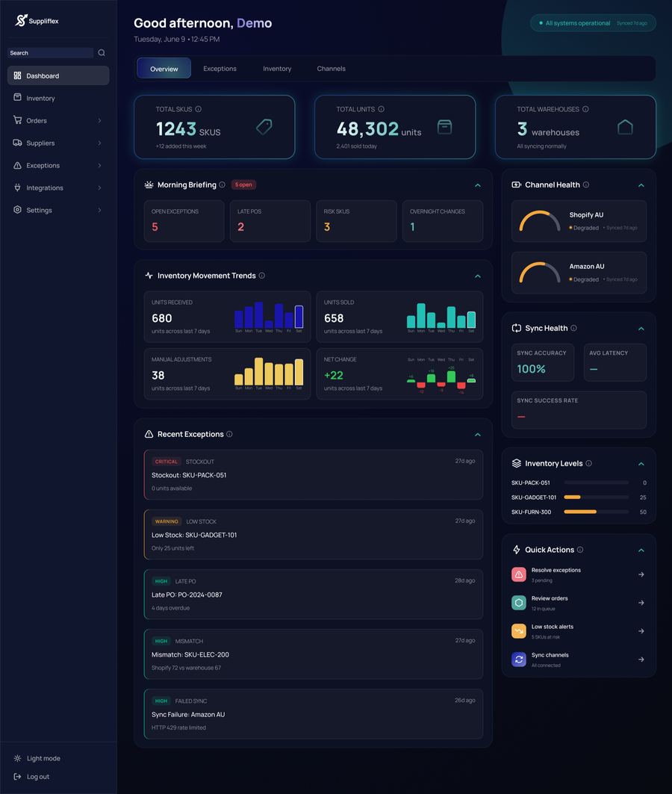Click the Suppliflex logo icon
672x794 pixels.
[21, 20]
